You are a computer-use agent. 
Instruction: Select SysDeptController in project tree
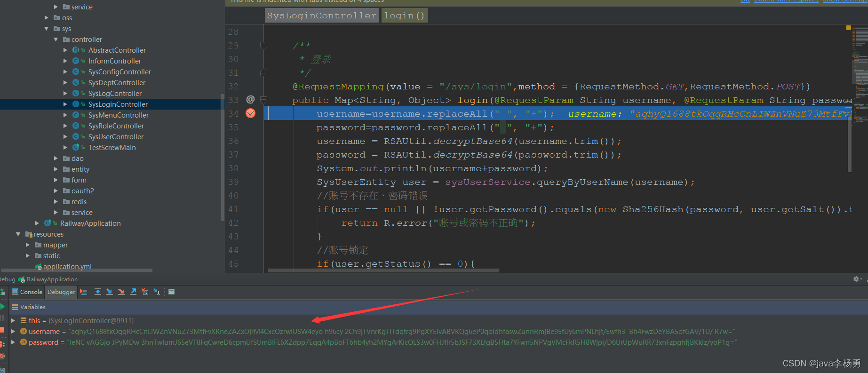(117, 83)
